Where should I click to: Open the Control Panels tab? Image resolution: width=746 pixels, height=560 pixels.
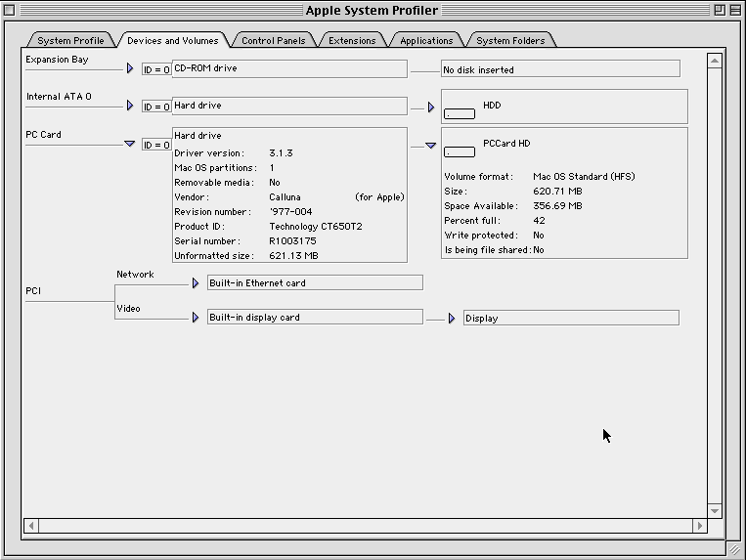pyautogui.click(x=274, y=40)
